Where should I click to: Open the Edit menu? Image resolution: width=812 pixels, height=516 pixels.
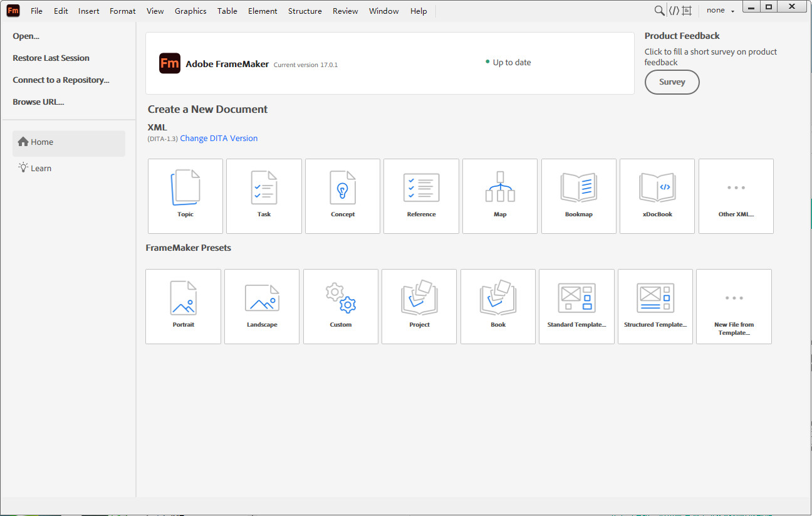click(x=61, y=11)
